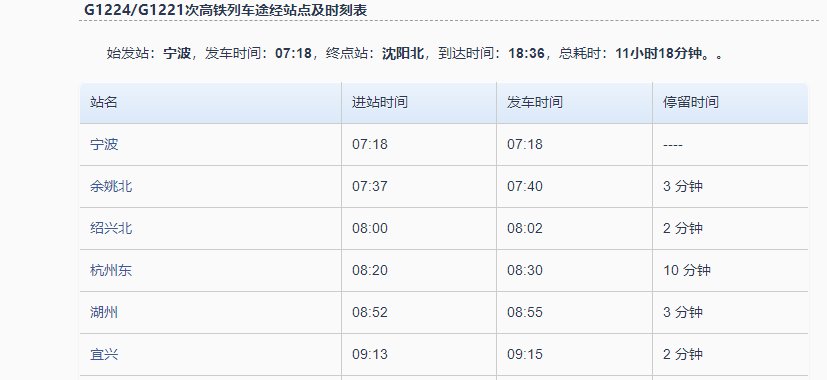The width and height of the screenshot is (827, 380).
Task: Select the 2 分钟 stop for 宜兴
Action: click(x=683, y=354)
